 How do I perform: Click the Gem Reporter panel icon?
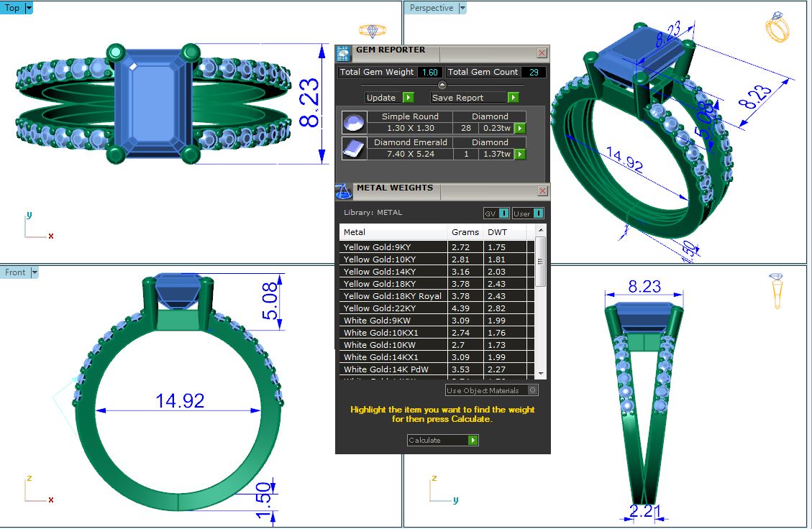pos(344,52)
